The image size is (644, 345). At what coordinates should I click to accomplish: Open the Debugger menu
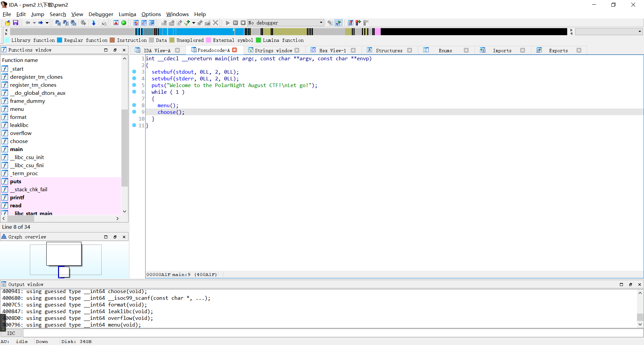[101, 14]
